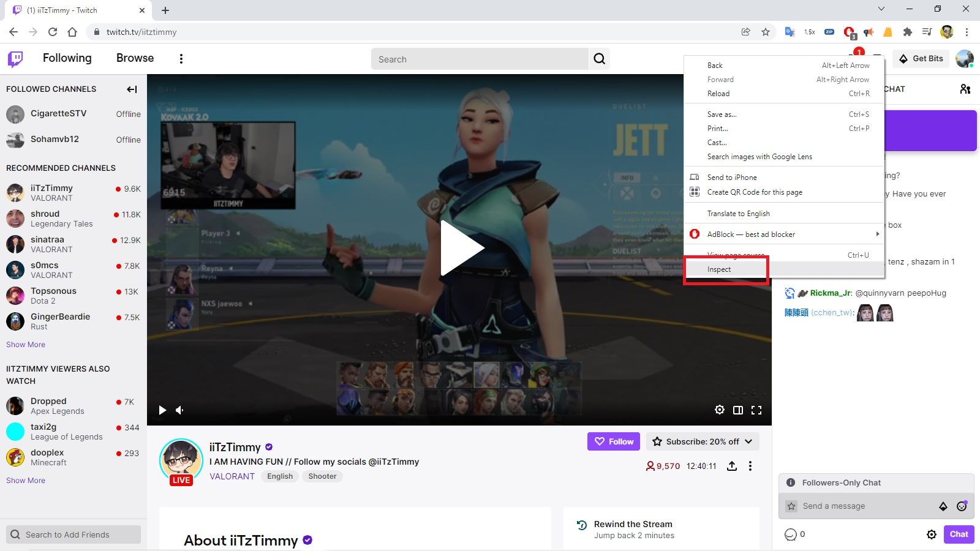Click the browser reload button

pyautogui.click(x=53, y=32)
